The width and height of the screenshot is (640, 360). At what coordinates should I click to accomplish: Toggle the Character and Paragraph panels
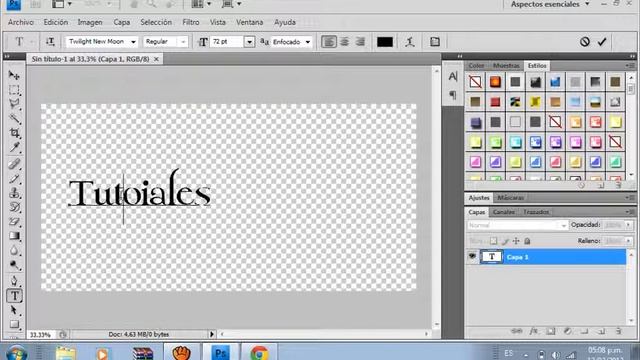coord(435,42)
